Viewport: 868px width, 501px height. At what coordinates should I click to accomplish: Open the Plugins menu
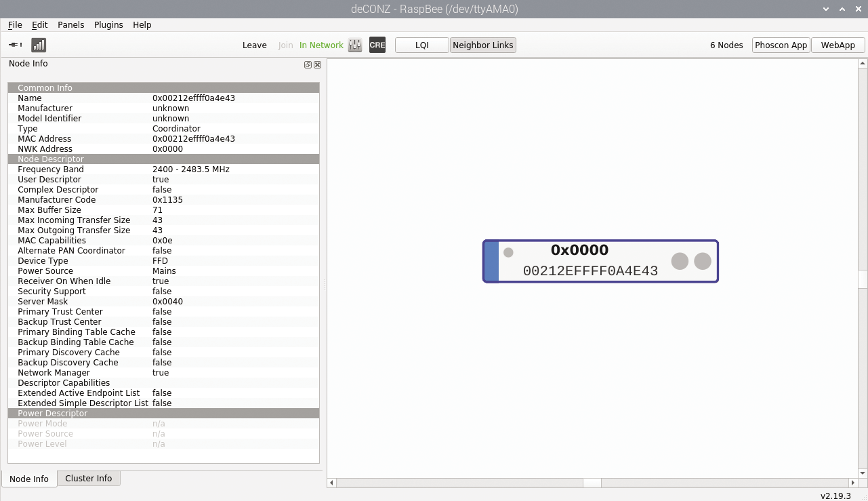tap(108, 24)
